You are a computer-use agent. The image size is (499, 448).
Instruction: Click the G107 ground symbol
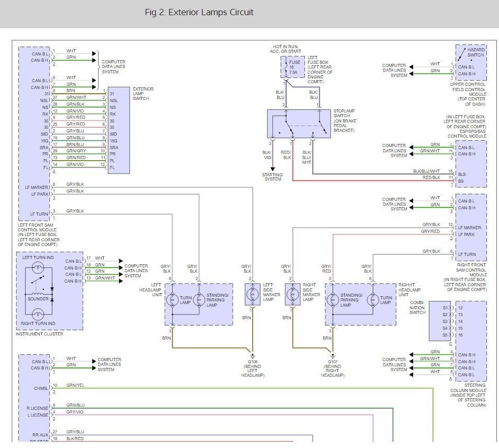click(x=332, y=354)
